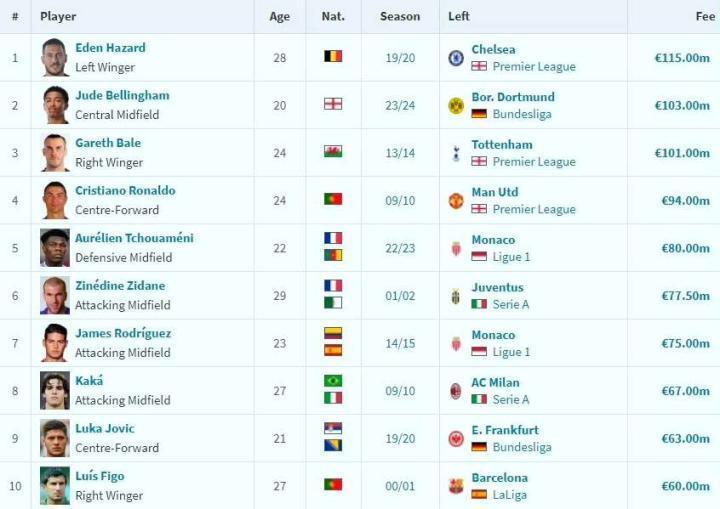Click Kaká's Brazil flag icon
The width and height of the screenshot is (720, 509).
click(333, 381)
